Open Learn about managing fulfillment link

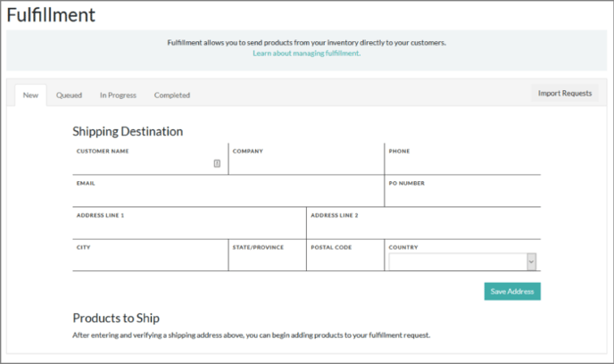[307, 54]
